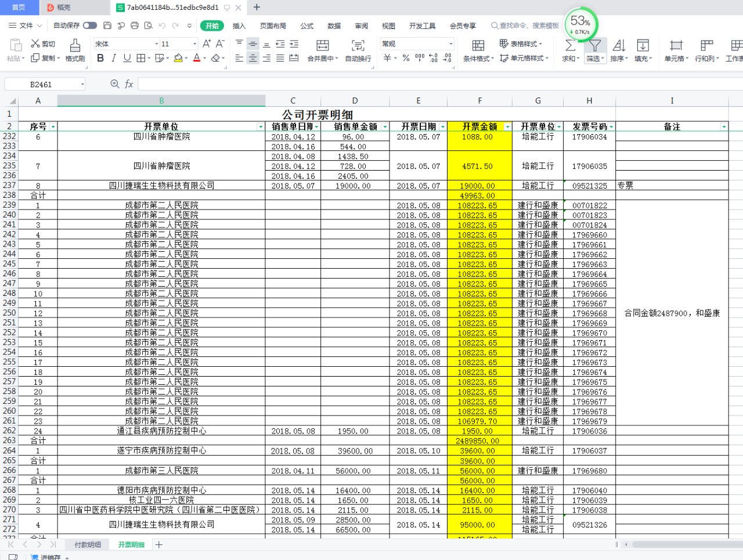Toggle 自动换行 wrap text
The width and height of the screenshot is (743, 560).
(x=358, y=50)
